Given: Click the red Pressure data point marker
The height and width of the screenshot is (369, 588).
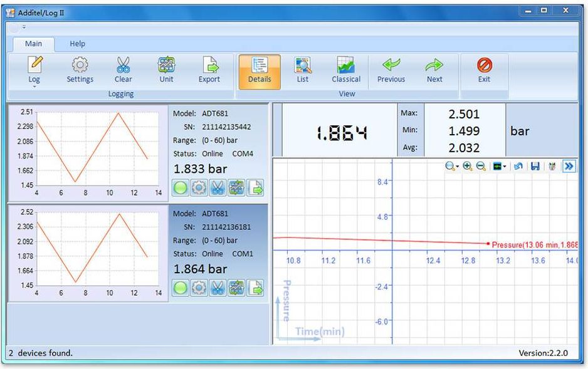Looking at the screenshot, I should (x=488, y=244).
